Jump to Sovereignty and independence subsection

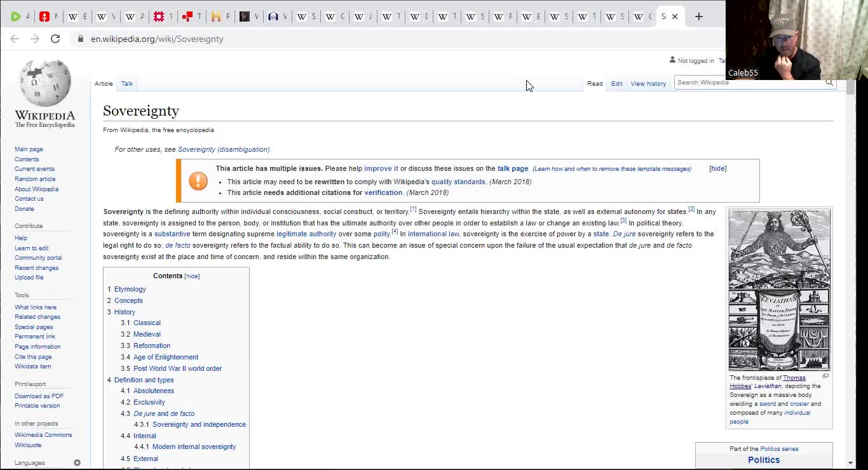[x=199, y=424]
